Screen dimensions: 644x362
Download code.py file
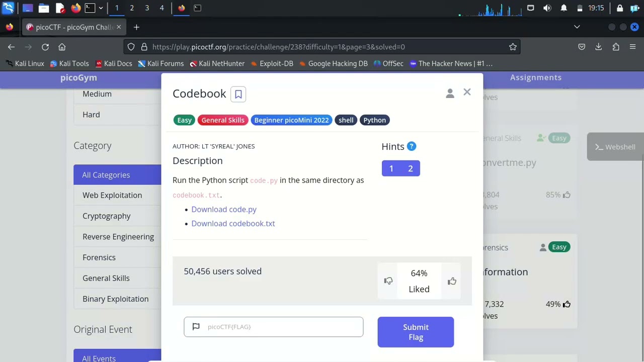[x=224, y=209]
